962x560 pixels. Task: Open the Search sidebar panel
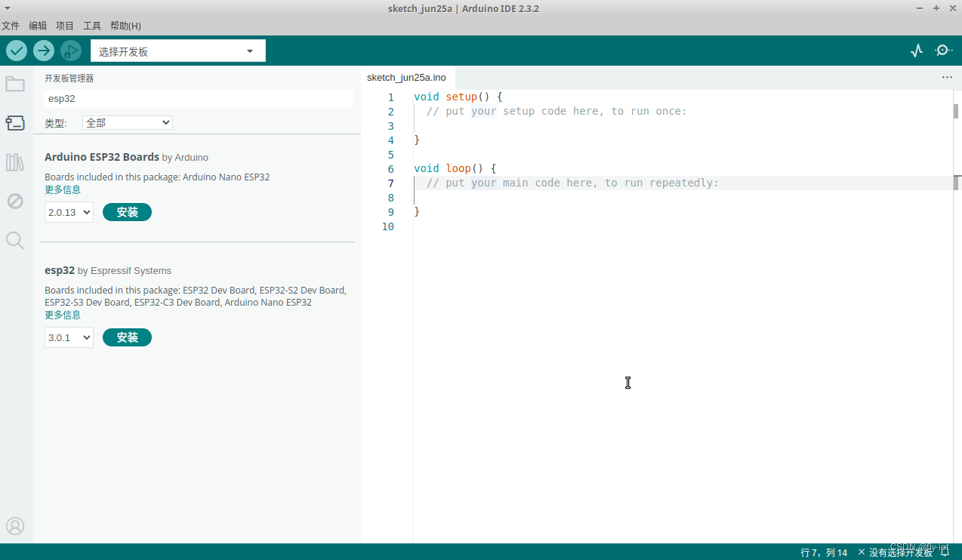point(15,241)
